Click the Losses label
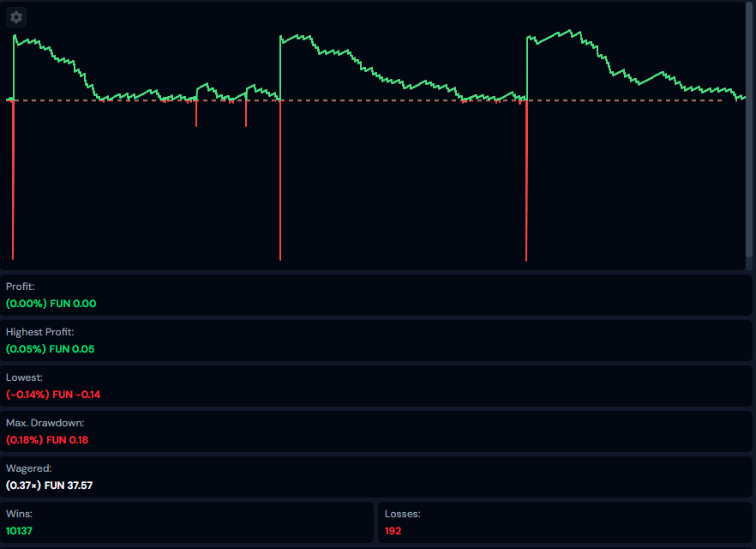Viewport: 756px width, 549px height. coord(403,514)
